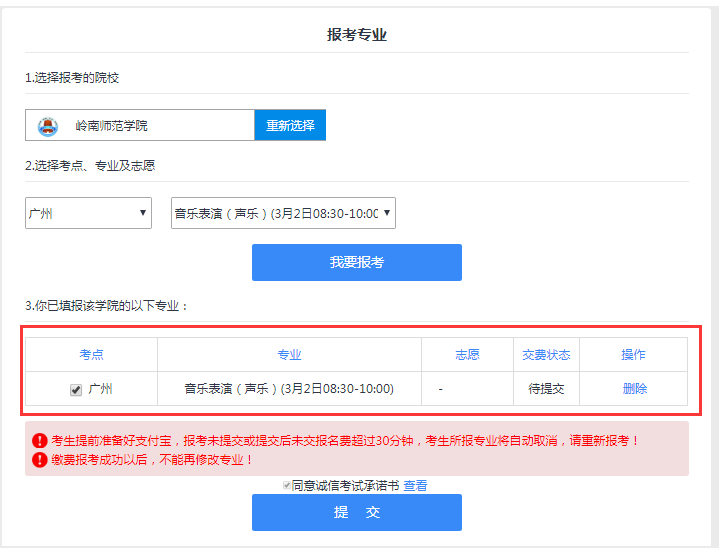Click the 待提交 payment status cell
The image size is (719, 552).
[546, 389]
